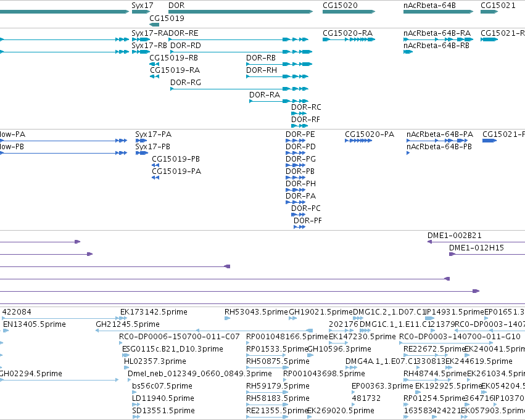
Task: Click the EK173142.5prime EST label
Action: tap(154, 312)
